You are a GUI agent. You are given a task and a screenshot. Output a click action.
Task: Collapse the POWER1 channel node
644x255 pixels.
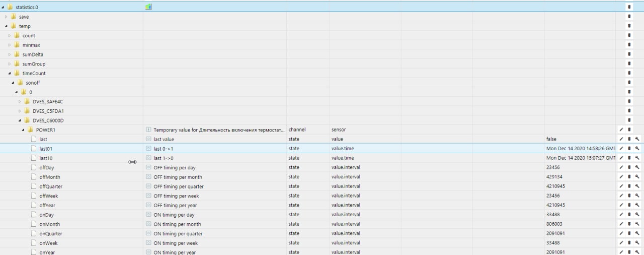pyautogui.click(x=23, y=130)
